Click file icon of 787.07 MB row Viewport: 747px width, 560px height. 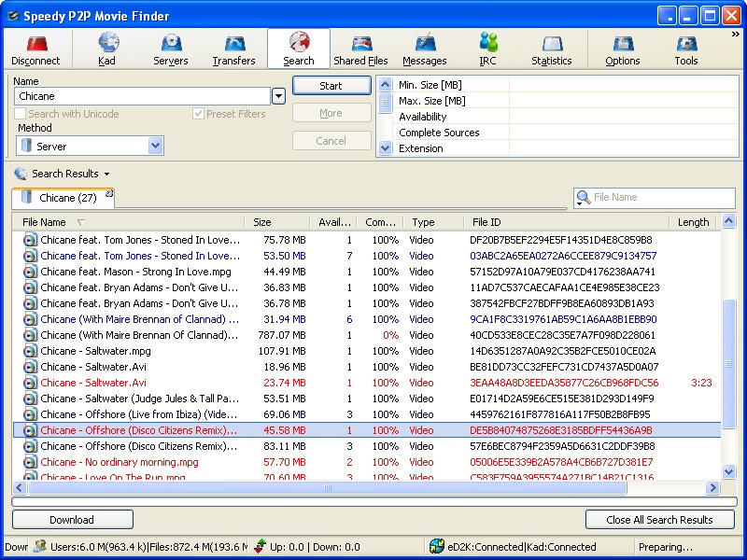pyautogui.click(x=30, y=335)
